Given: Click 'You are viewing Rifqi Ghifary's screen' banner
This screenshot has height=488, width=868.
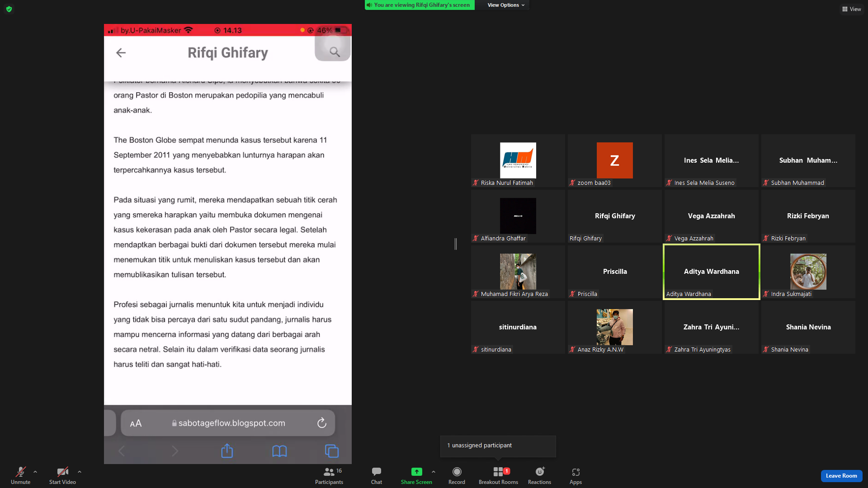Looking at the screenshot, I should (x=419, y=5).
